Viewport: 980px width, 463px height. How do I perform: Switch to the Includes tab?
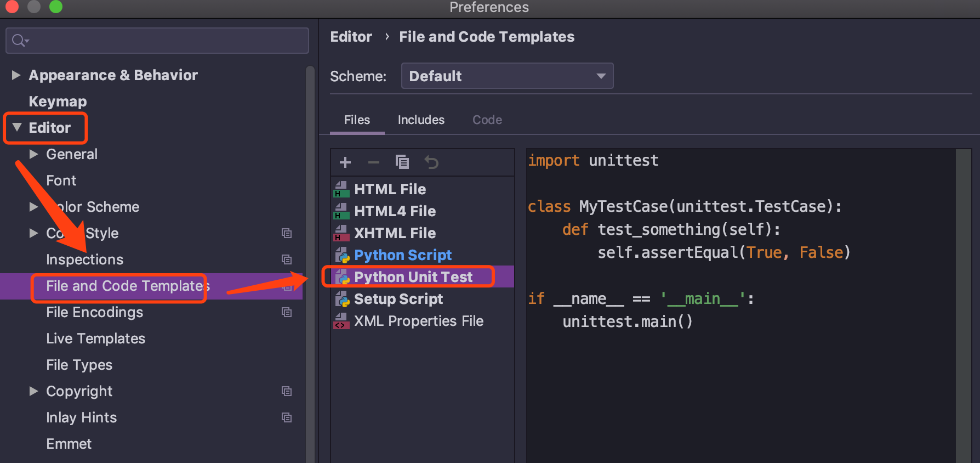(x=421, y=120)
